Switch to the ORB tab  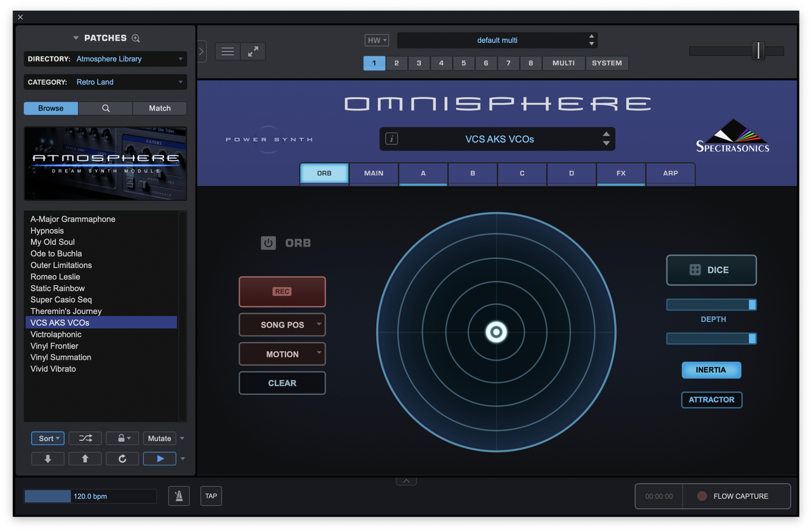(324, 173)
